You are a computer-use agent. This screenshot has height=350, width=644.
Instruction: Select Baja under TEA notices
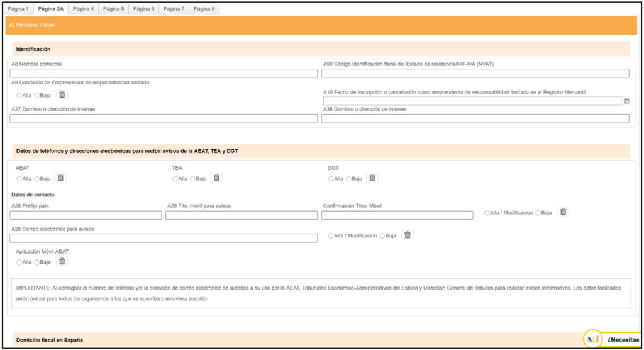tap(192, 179)
